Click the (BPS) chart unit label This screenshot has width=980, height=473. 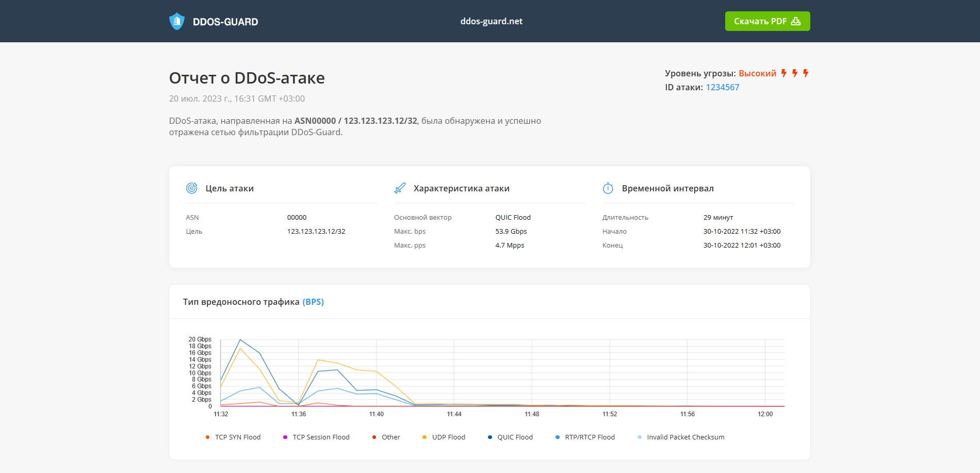click(313, 302)
